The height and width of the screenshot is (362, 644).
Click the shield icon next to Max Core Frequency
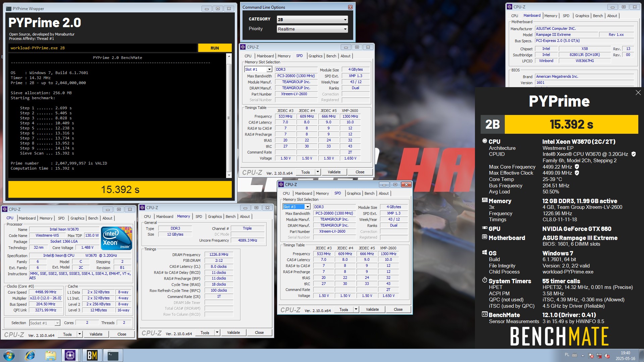pyautogui.click(x=577, y=167)
